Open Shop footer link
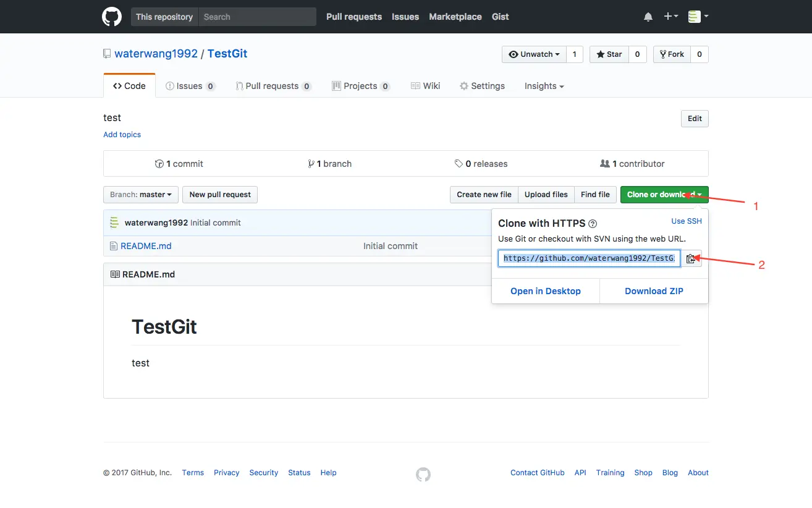The width and height of the screenshot is (812, 508). pos(643,473)
